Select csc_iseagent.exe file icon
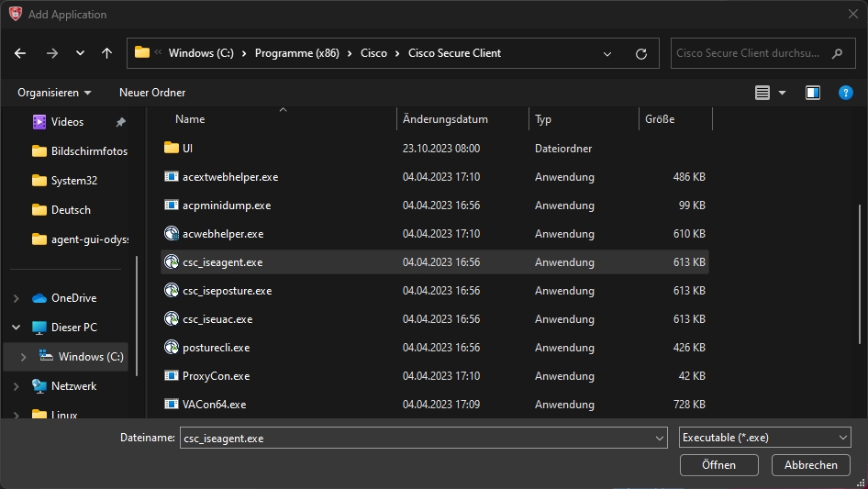The height and width of the screenshot is (489, 868). pyautogui.click(x=172, y=261)
